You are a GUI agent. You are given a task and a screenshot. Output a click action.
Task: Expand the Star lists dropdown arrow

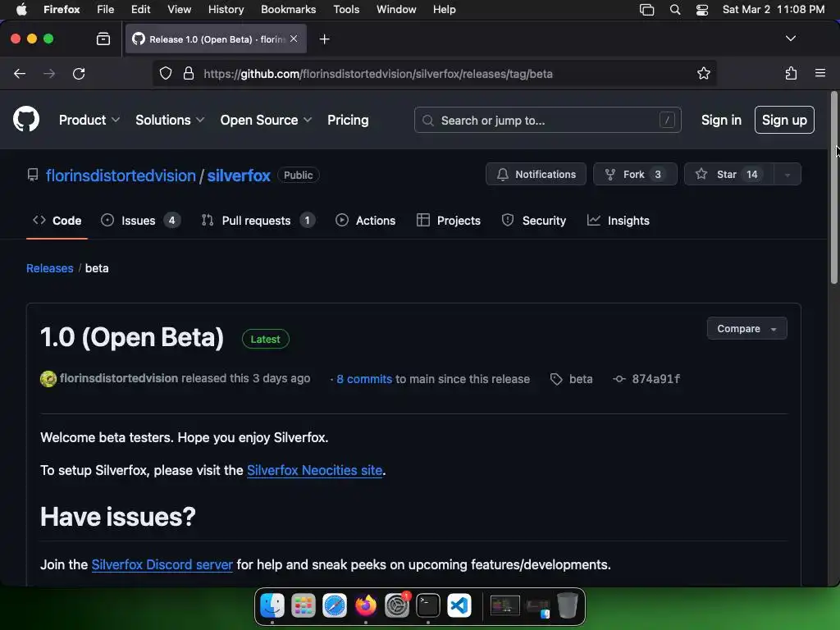787,174
